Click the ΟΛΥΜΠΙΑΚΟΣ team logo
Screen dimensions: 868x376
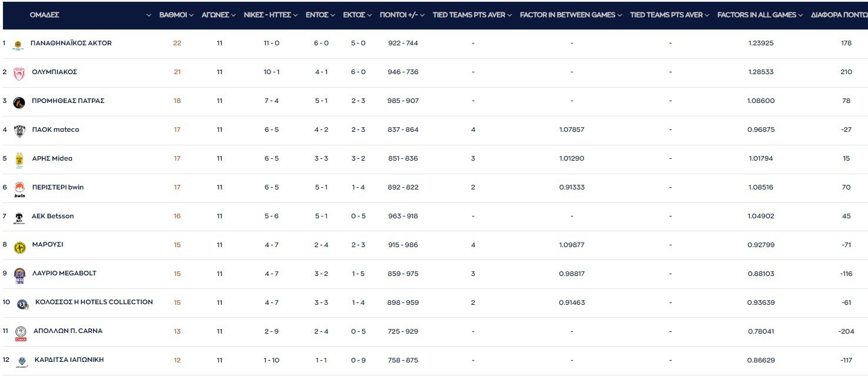pos(19,74)
